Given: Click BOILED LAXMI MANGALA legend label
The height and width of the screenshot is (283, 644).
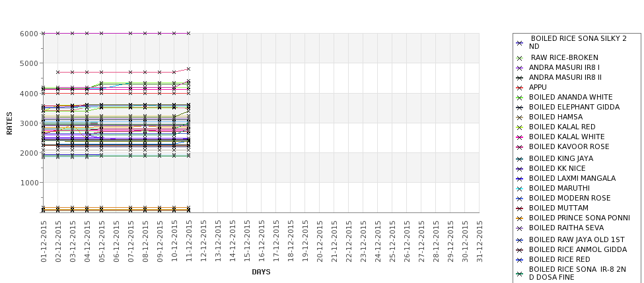Looking at the screenshot, I should point(572,178).
